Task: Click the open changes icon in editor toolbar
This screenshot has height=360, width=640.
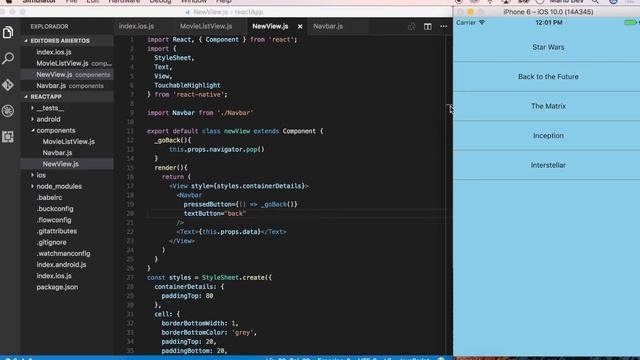Action: pyautogui.click(x=411, y=27)
